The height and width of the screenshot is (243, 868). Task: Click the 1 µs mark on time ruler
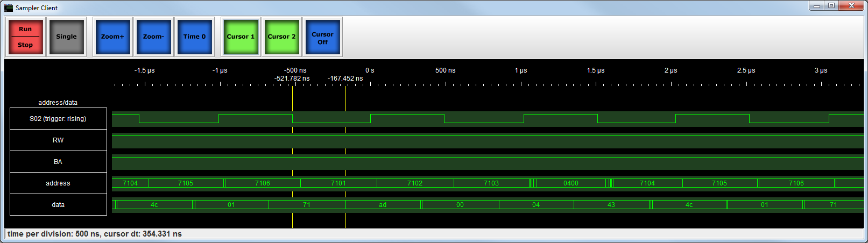coord(520,70)
